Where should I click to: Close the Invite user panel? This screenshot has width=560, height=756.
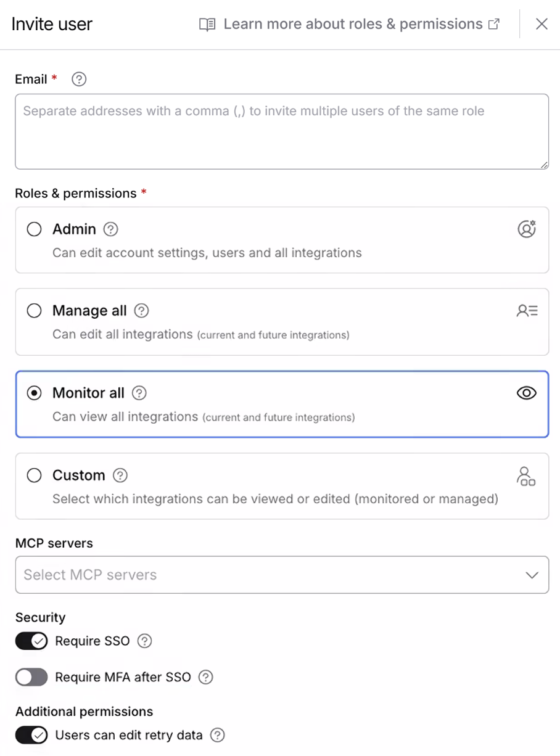click(541, 24)
